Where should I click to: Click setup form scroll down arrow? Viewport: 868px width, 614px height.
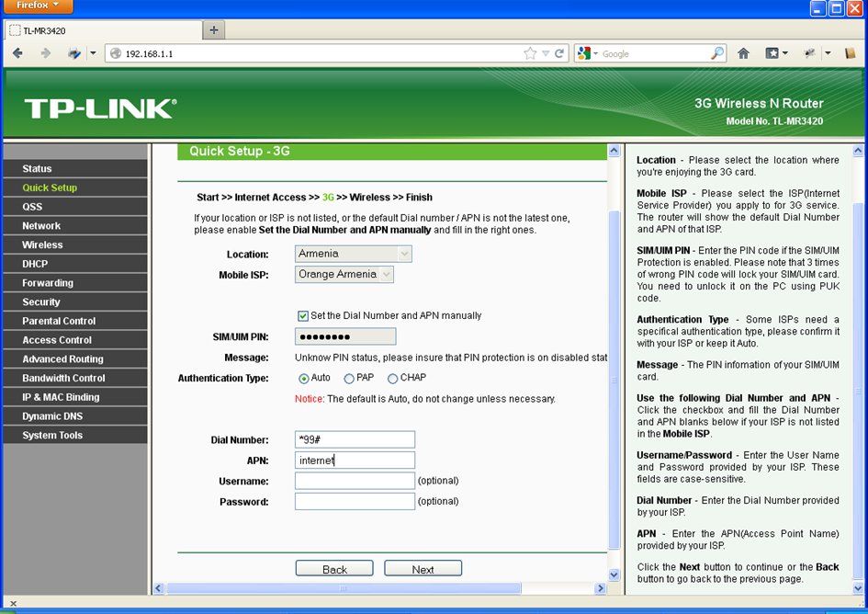click(x=614, y=574)
